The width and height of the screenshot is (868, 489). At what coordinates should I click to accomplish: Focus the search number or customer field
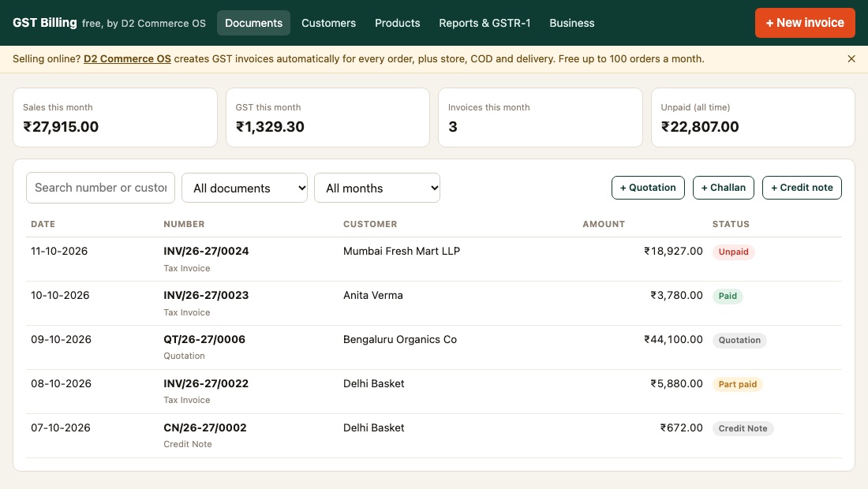[101, 188]
